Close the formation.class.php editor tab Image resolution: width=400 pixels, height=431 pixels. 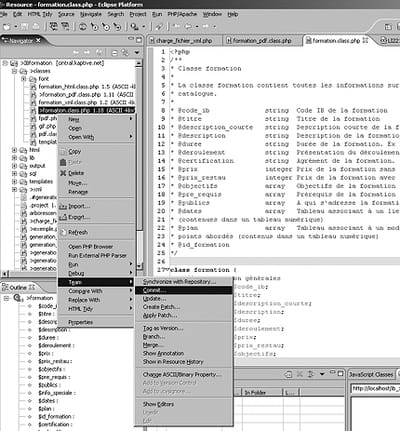[x=365, y=40]
